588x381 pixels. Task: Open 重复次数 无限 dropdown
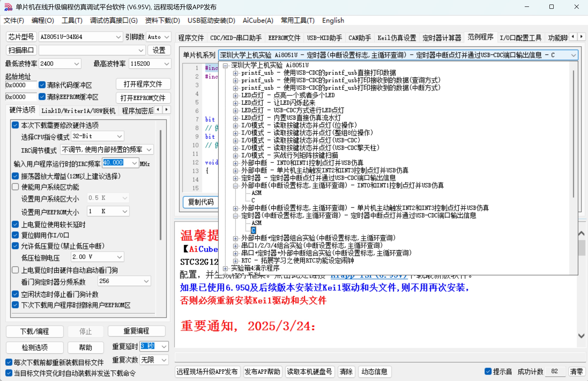[154, 360]
